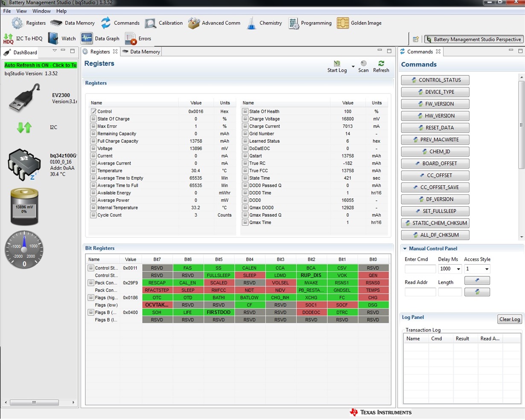Open the Help menu
This screenshot has height=420, width=525.
[61, 11]
